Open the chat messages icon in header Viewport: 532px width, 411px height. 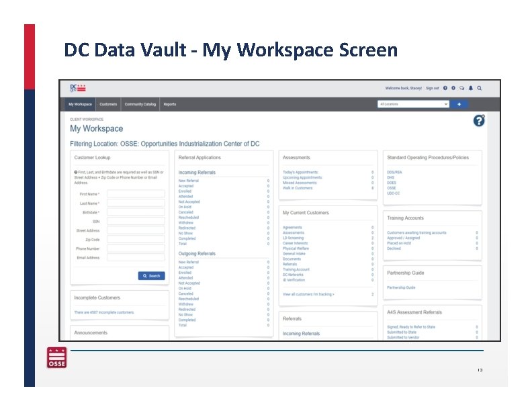point(461,88)
